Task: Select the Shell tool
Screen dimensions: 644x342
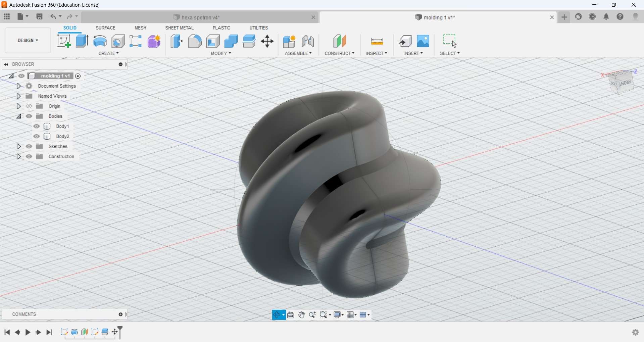Action: [213, 41]
